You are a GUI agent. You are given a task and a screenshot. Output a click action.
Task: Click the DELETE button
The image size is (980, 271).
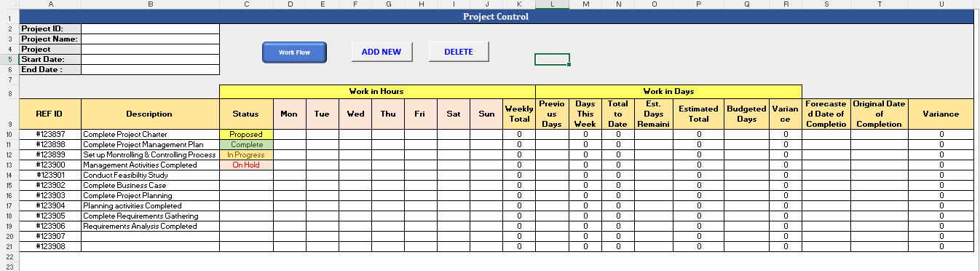pyautogui.click(x=459, y=52)
